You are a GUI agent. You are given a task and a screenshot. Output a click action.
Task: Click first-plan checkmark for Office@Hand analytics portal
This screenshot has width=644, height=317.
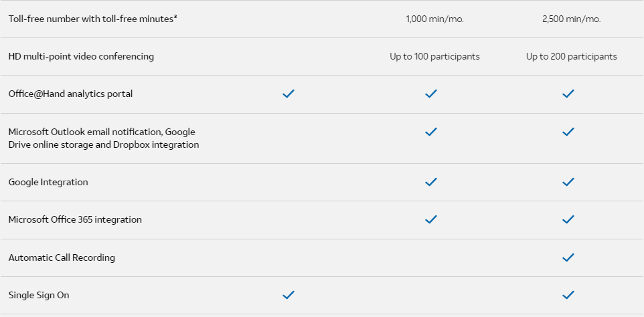click(289, 94)
